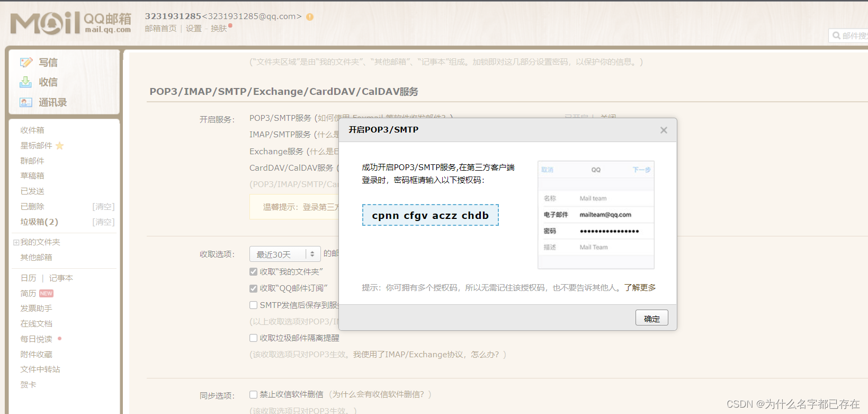
Task: Open 贺卡 greeting cards
Action: tap(28, 384)
